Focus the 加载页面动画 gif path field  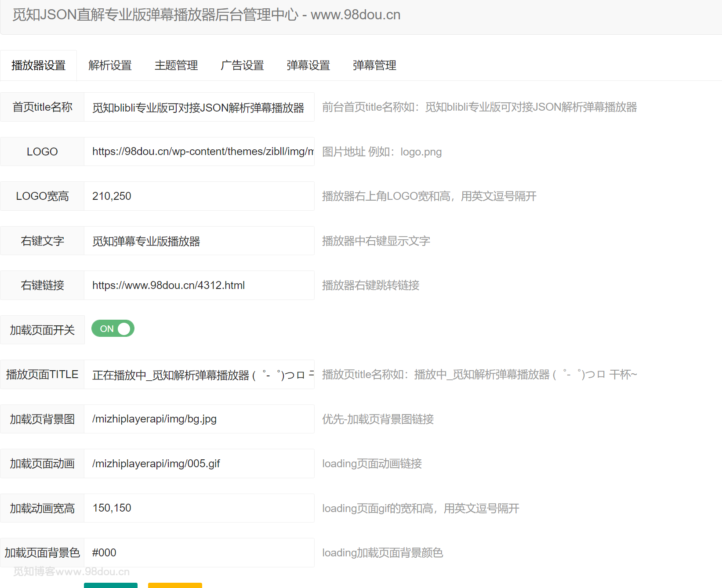coord(199,464)
